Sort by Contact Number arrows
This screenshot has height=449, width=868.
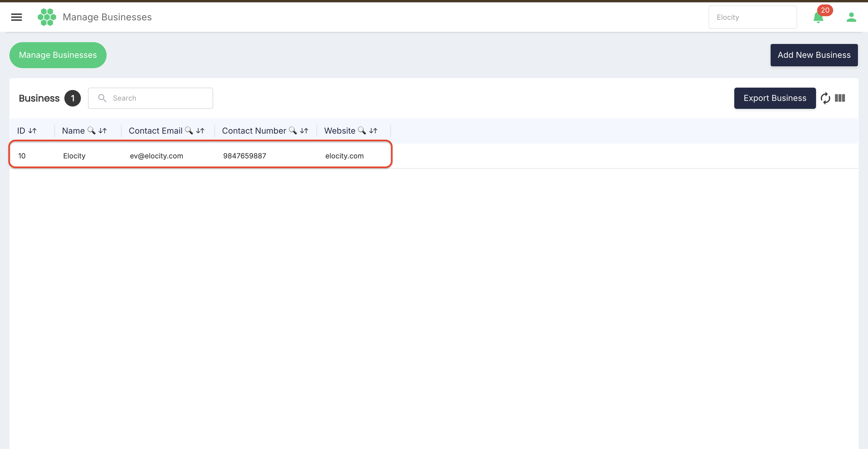coord(304,131)
